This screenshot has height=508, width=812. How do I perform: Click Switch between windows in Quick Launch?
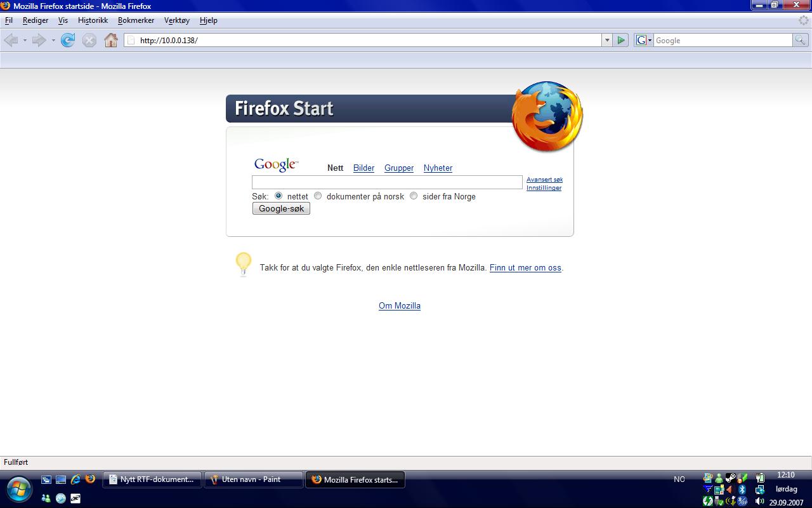[x=46, y=479]
